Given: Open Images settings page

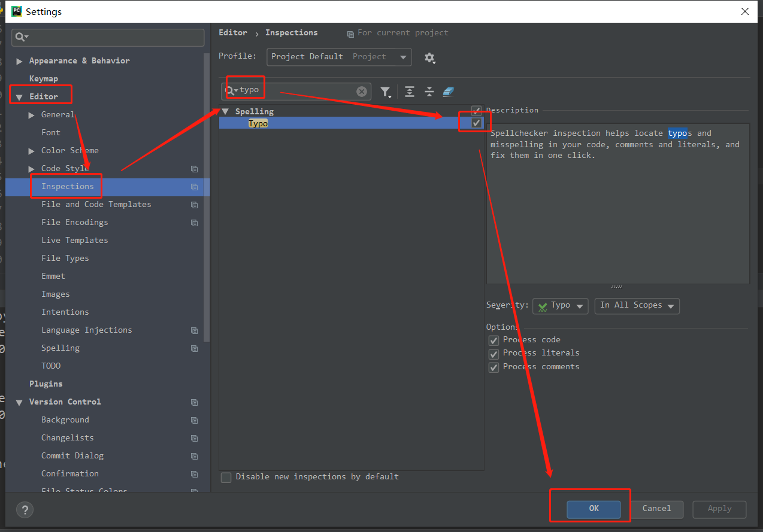Looking at the screenshot, I should coord(56,294).
